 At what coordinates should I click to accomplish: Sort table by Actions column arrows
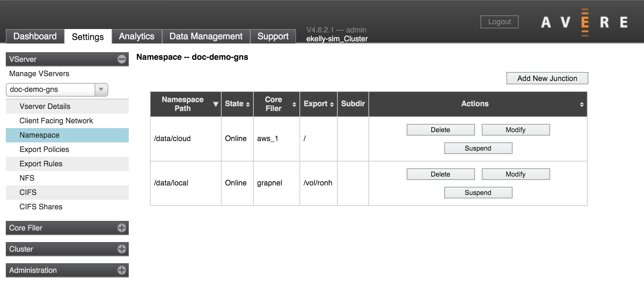(582, 104)
